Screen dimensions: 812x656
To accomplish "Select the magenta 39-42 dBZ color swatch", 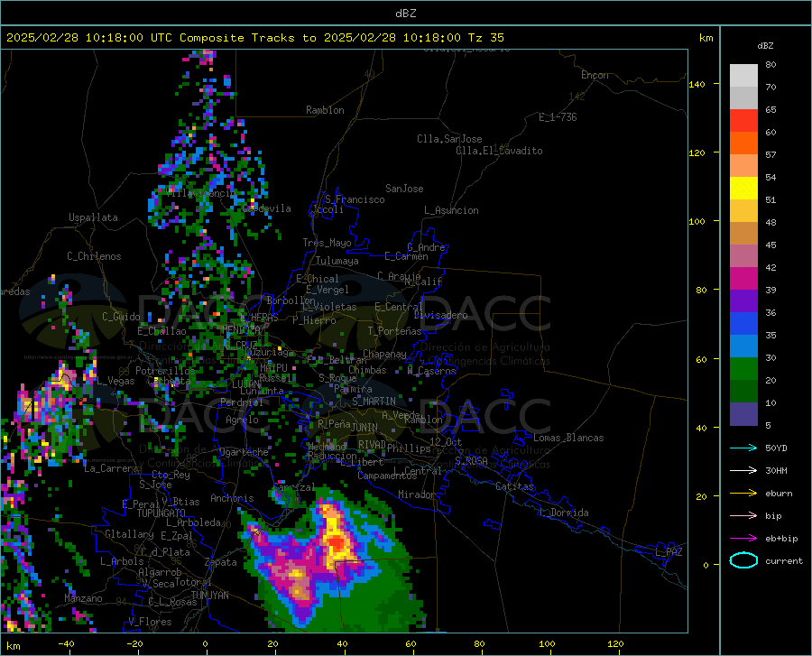I will coord(743,279).
